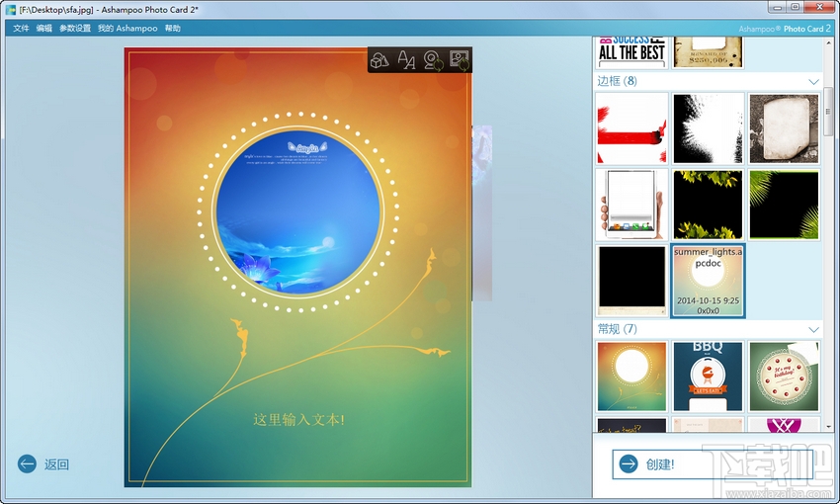Viewport: 840px width, 504px height.
Task: Click the back arrow icon beside 返回
Action: pos(27,463)
